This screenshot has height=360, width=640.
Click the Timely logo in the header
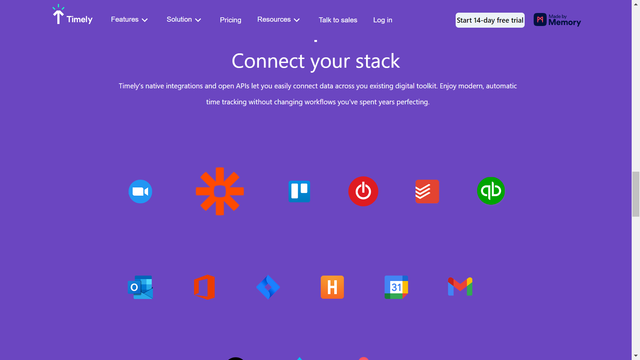point(72,15)
